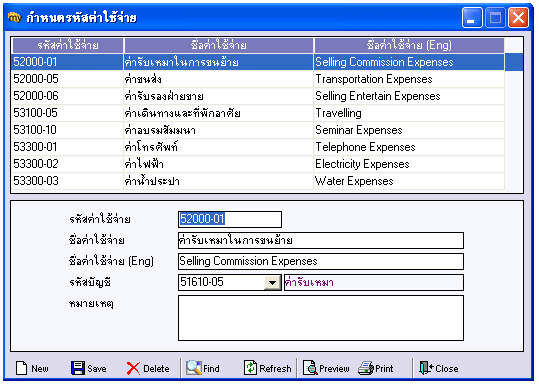Click the รหัสค่าใช้จ่าย column header
539x384 pixels.
[68, 45]
